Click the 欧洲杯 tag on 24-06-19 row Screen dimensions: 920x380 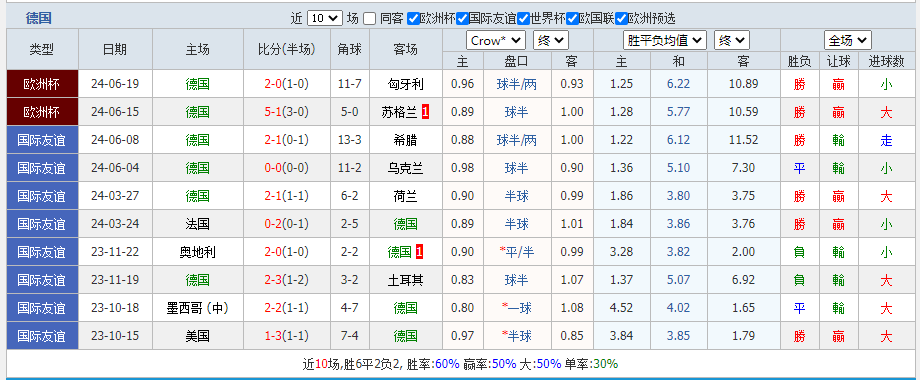click(42, 84)
